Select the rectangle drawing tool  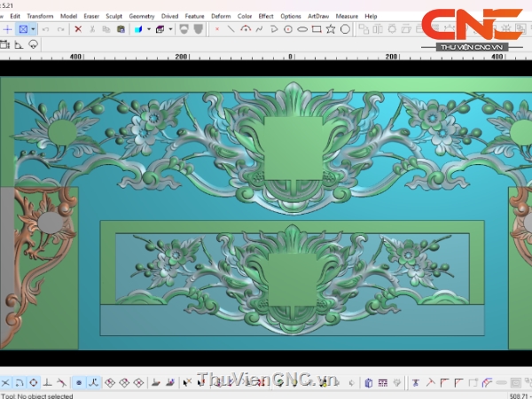pyautogui.click(x=316, y=29)
